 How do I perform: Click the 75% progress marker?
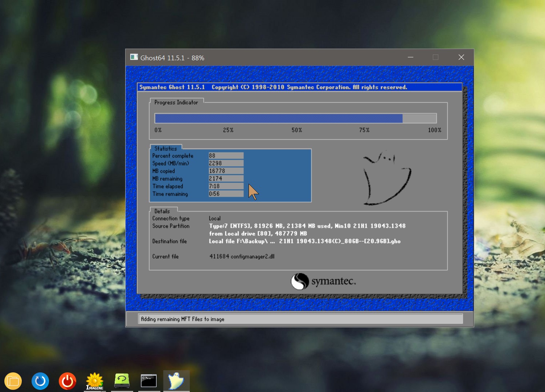point(365,130)
